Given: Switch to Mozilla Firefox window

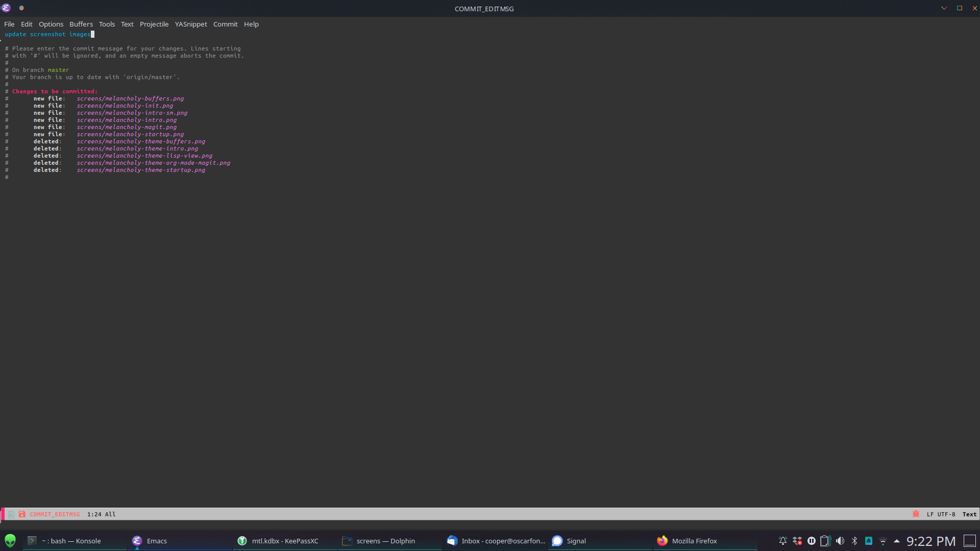Looking at the screenshot, I should point(705,541).
